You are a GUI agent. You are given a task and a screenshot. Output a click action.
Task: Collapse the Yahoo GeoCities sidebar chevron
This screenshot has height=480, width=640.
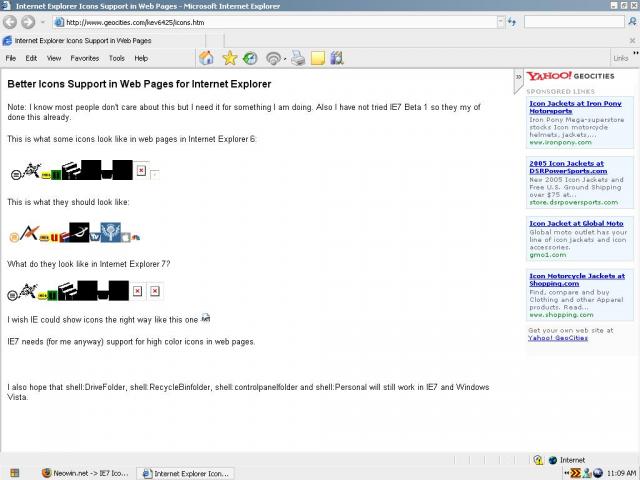click(x=518, y=77)
